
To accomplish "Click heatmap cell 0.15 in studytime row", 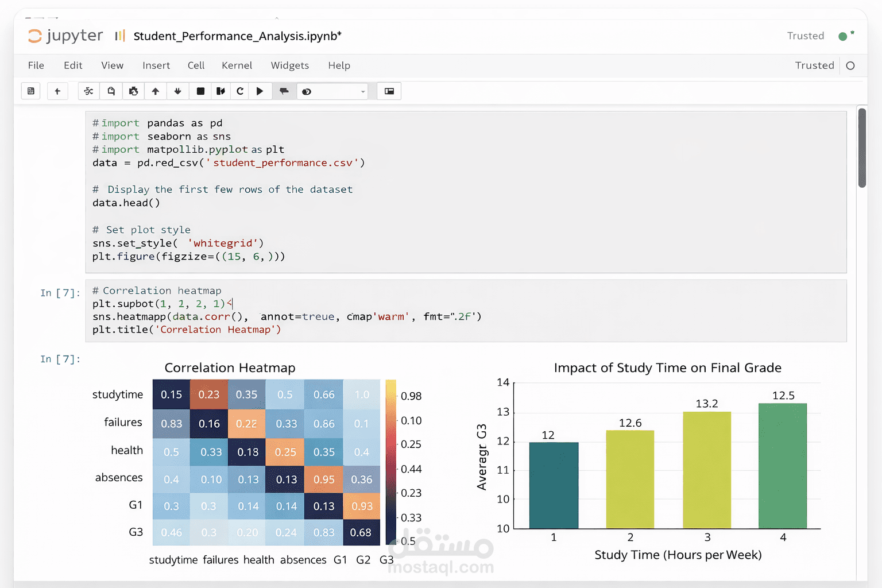I will (x=171, y=394).
